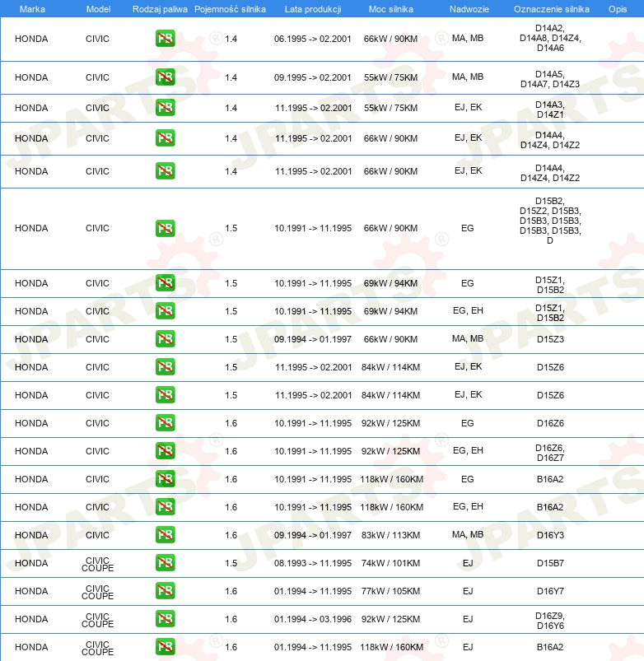Select fuel icon in the D14A3, D14Z1 row
The image size is (644, 661).
(165, 108)
